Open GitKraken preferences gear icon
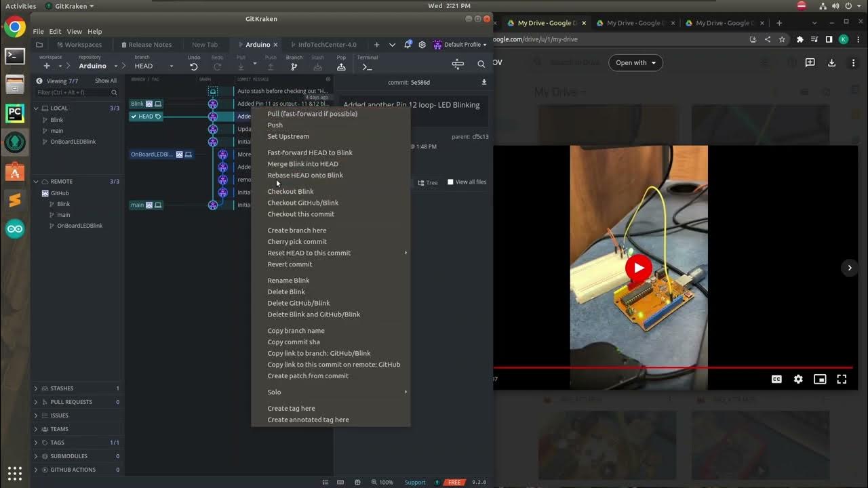This screenshot has width=868, height=488. point(422,45)
